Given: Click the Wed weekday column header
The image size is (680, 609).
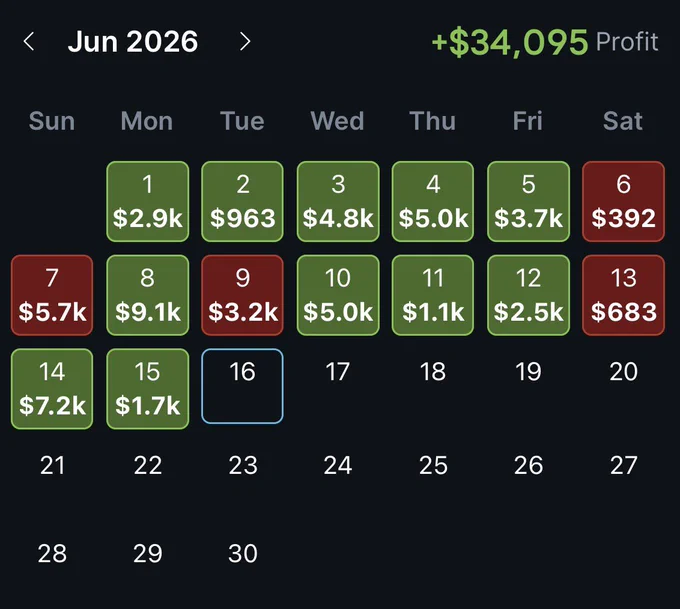Looking at the screenshot, I should 337,121.
